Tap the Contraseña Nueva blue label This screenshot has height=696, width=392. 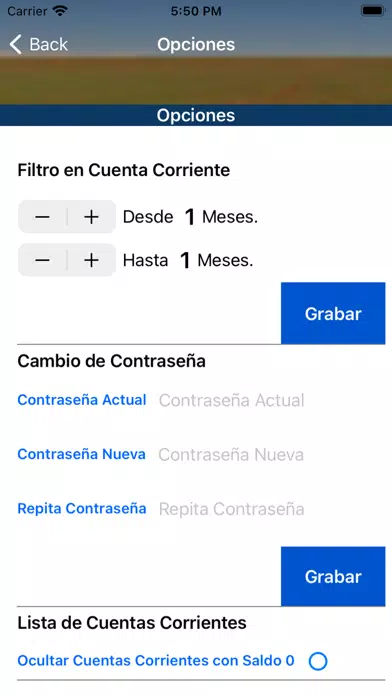click(81, 454)
